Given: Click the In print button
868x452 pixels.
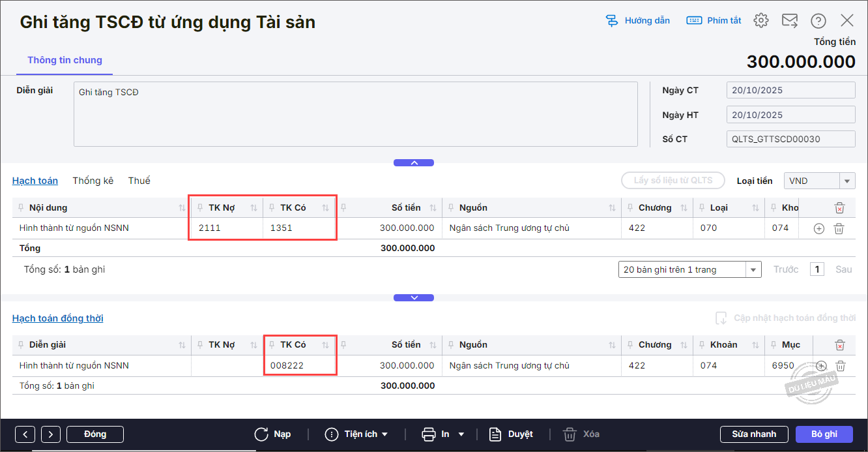Looking at the screenshot, I should [x=436, y=434].
